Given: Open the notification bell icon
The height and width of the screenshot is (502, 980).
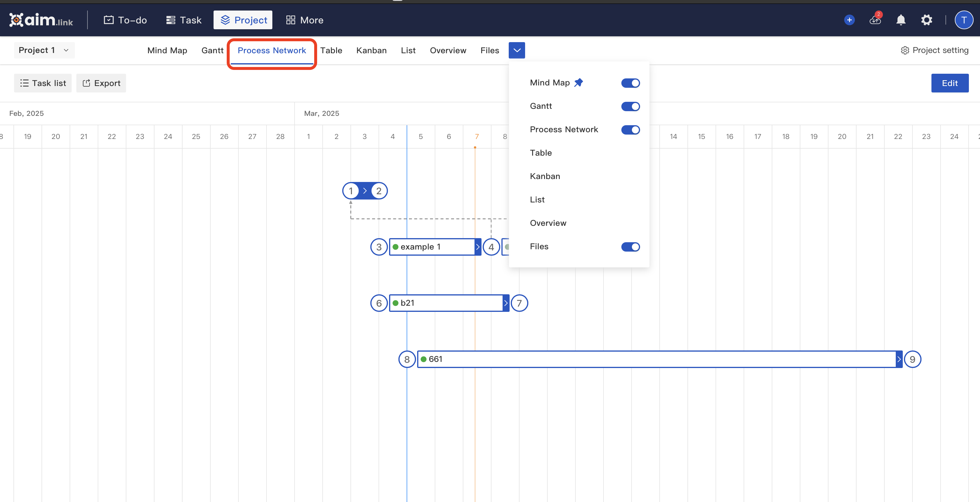Looking at the screenshot, I should coord(901,20).
